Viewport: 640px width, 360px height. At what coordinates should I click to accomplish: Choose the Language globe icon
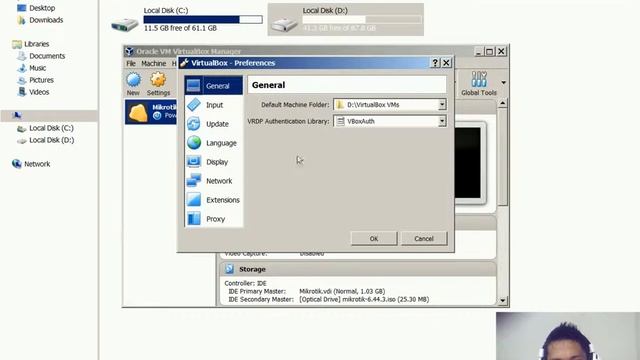point(194,143)
